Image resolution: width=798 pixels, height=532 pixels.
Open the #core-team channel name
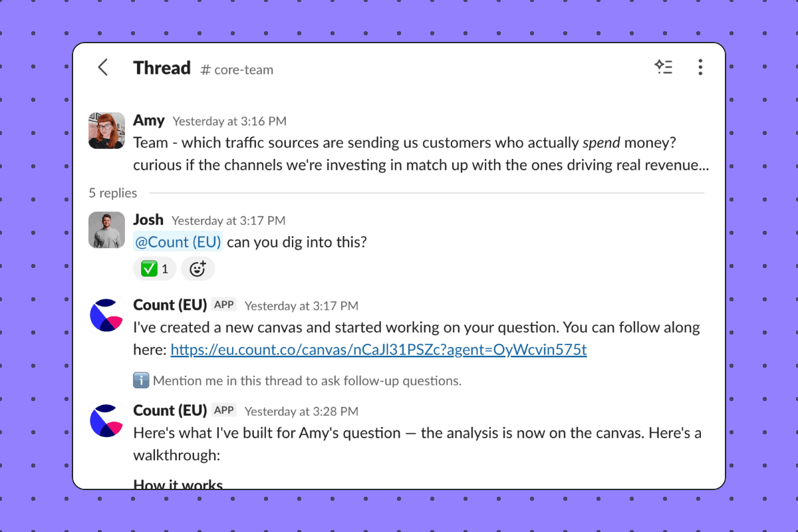(x=236, y=69)
